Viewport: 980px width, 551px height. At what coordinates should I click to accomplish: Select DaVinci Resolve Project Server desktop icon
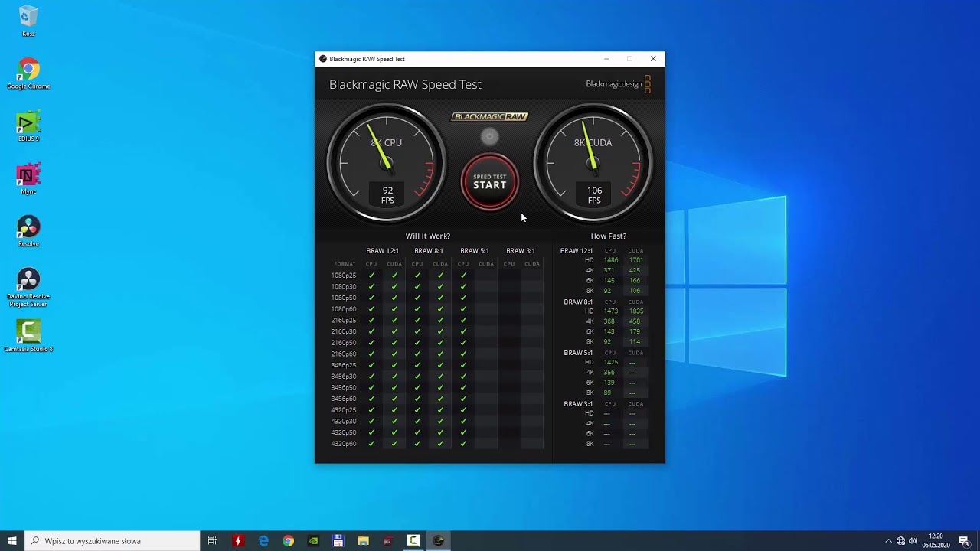point(28,288)
